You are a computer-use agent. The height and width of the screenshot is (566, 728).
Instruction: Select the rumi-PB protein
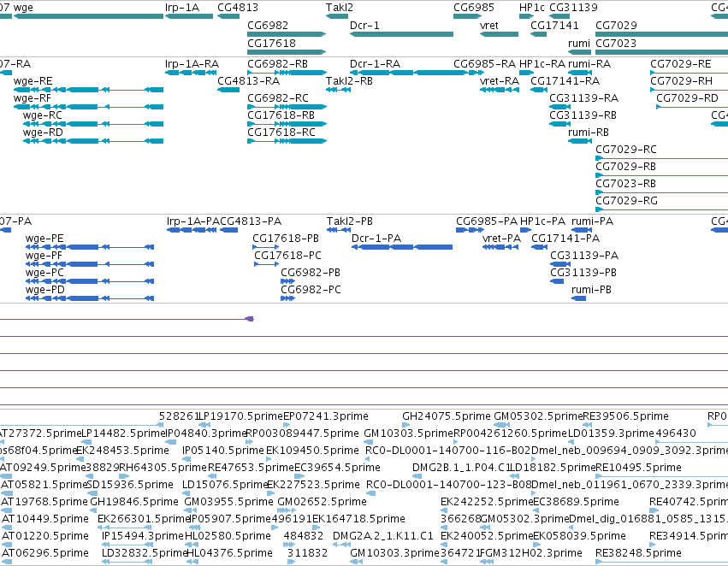579,298
